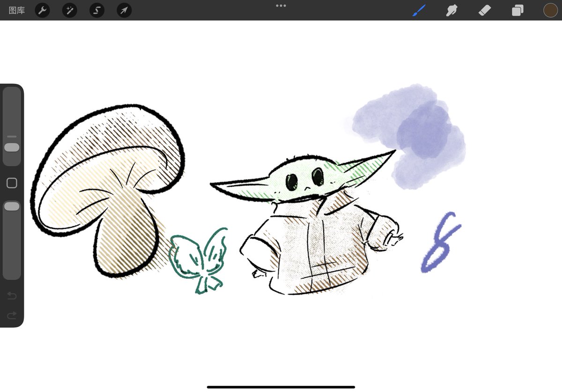Tap the three-dot multitasking handle
The height and width of the screenshot is (392, 562).
click(281, 6)
